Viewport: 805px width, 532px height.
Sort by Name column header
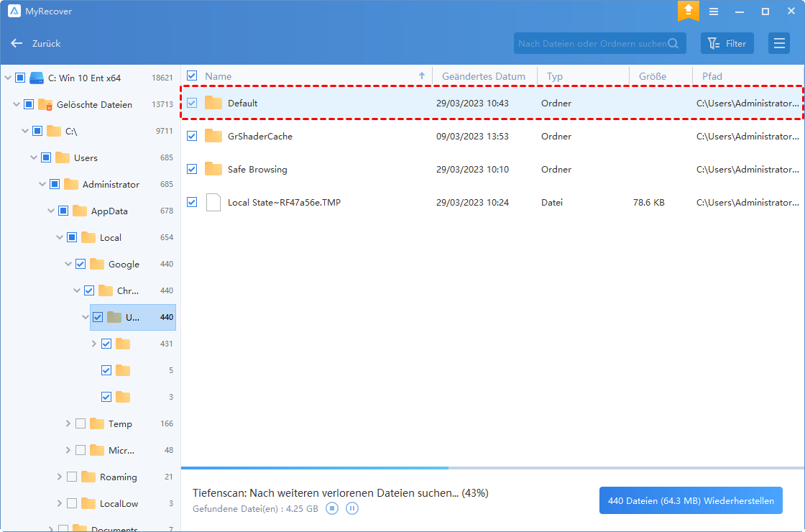point(218,76)
